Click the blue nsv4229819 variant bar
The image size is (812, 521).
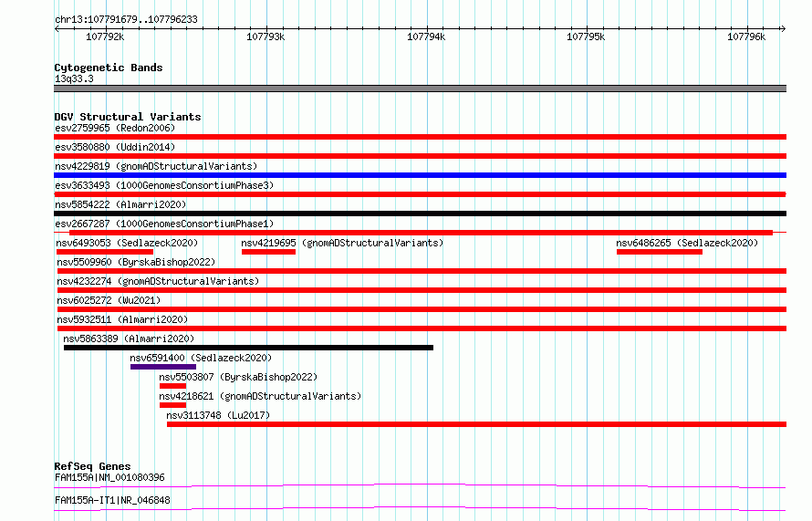(x=420, y=175)
